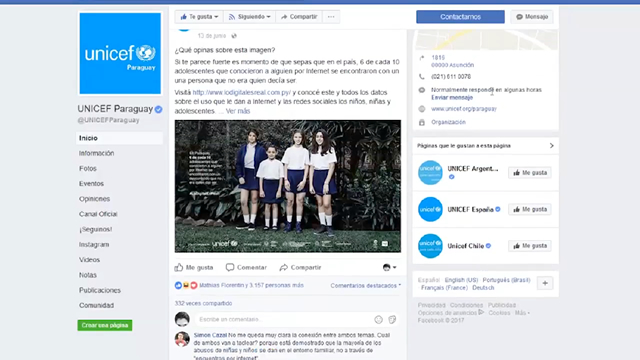The height and width of the screenshot is (360, 640).
Task: Expand the post with Ver más
Action: 238,111
